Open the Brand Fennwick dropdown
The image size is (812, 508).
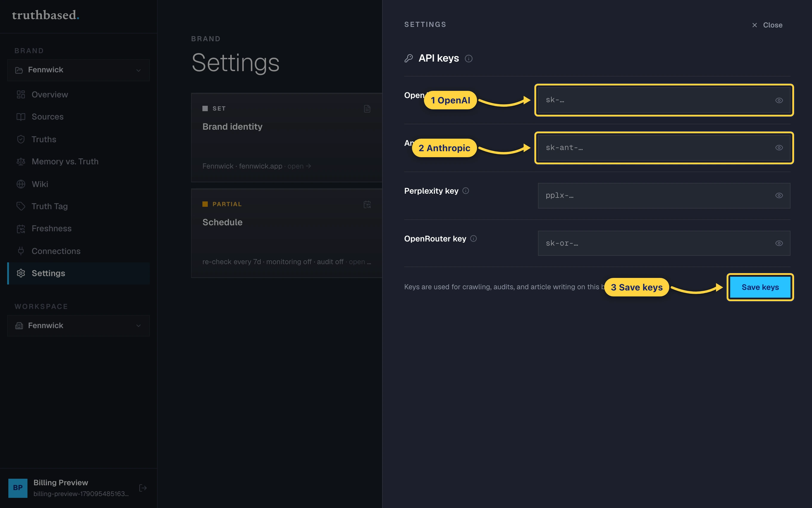tap(79, 70)
